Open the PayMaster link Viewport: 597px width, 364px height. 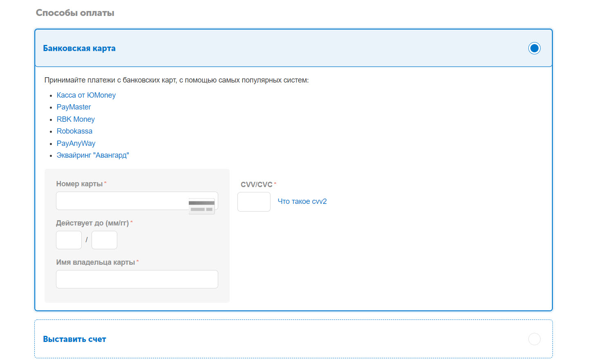pyautogui.click(x=74, y=107)
